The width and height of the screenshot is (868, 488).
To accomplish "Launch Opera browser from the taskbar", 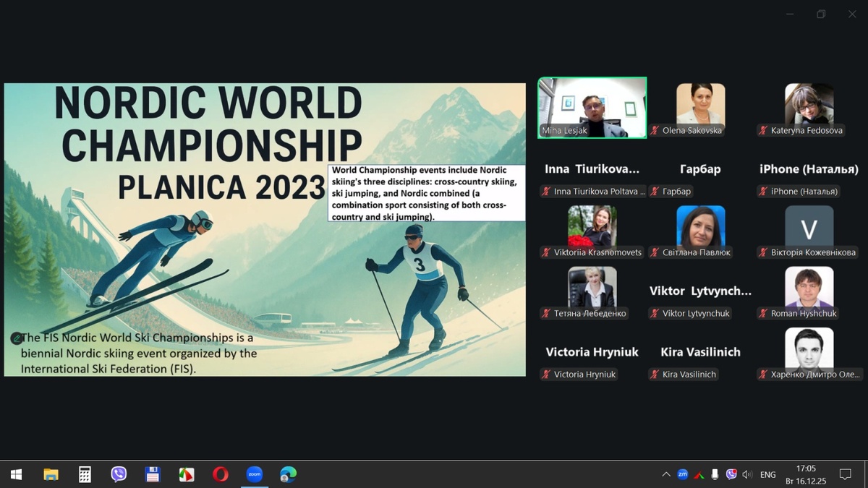I will (x=220, y=474).
